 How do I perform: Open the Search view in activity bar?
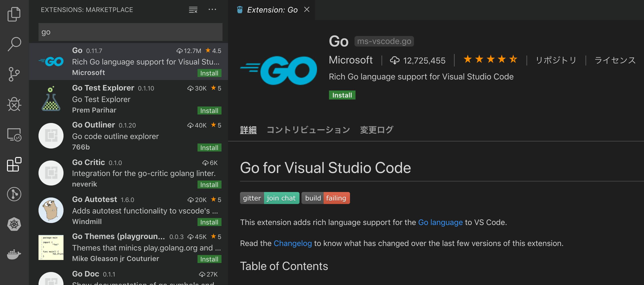pos(14,44)
